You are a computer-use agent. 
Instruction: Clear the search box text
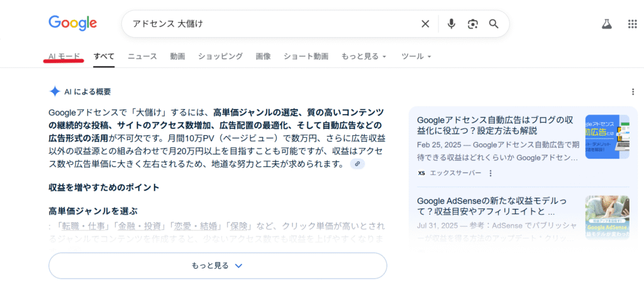tap(425, 24)
